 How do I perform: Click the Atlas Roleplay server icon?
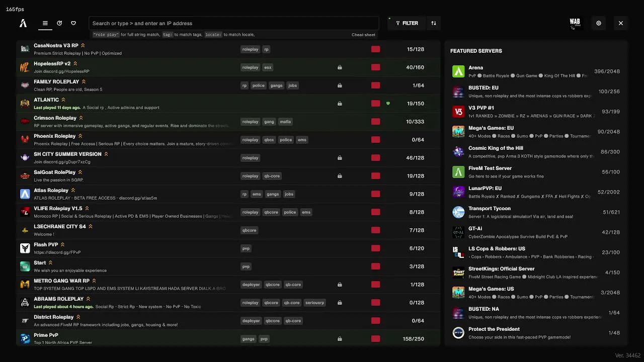[25, 194]
